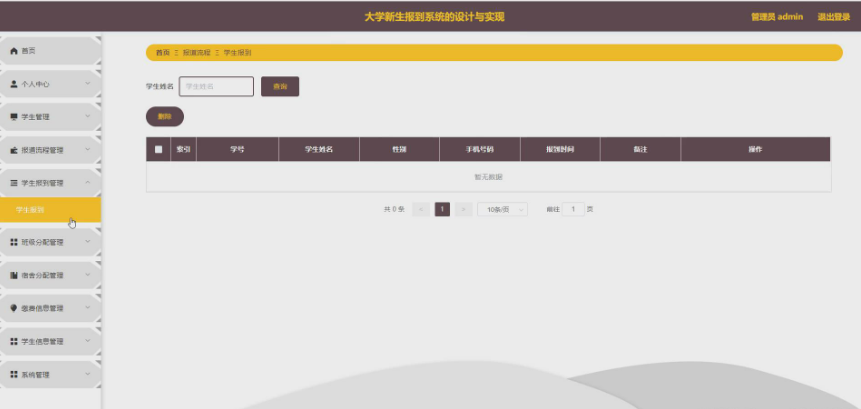
Task: Open the 10条/页 page size dropdown
Action: 502,209
